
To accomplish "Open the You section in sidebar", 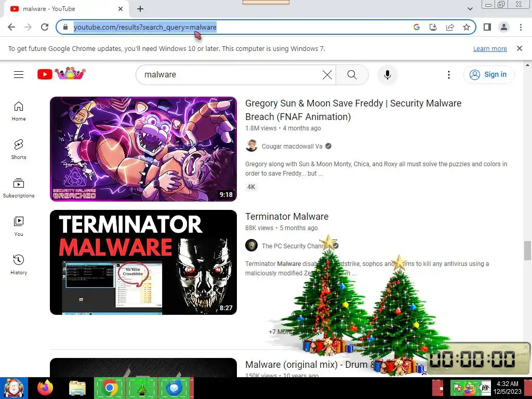I will click(x=19, y=227).
